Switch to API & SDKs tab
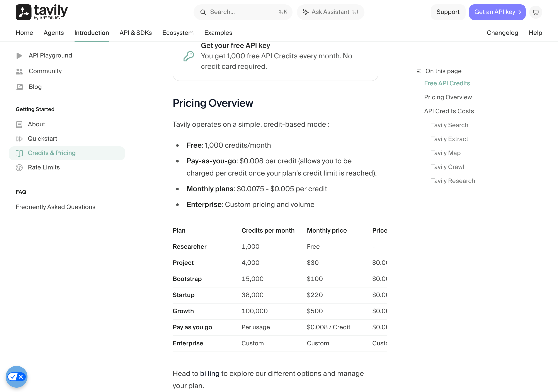 pyautogui.click(x=136, y=33)
